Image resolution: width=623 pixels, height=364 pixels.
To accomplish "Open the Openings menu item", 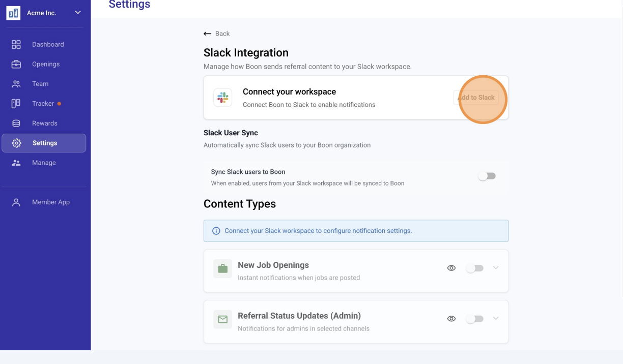I will 46,64.
